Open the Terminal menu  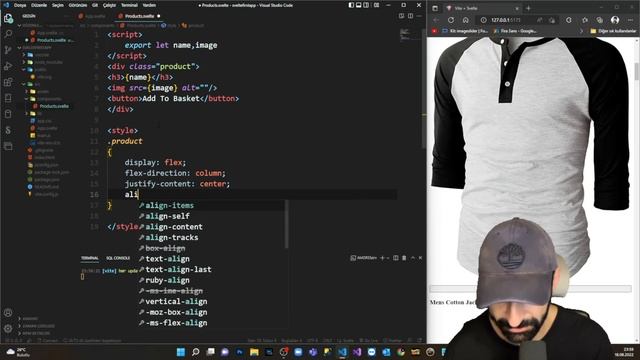(129, 5)
